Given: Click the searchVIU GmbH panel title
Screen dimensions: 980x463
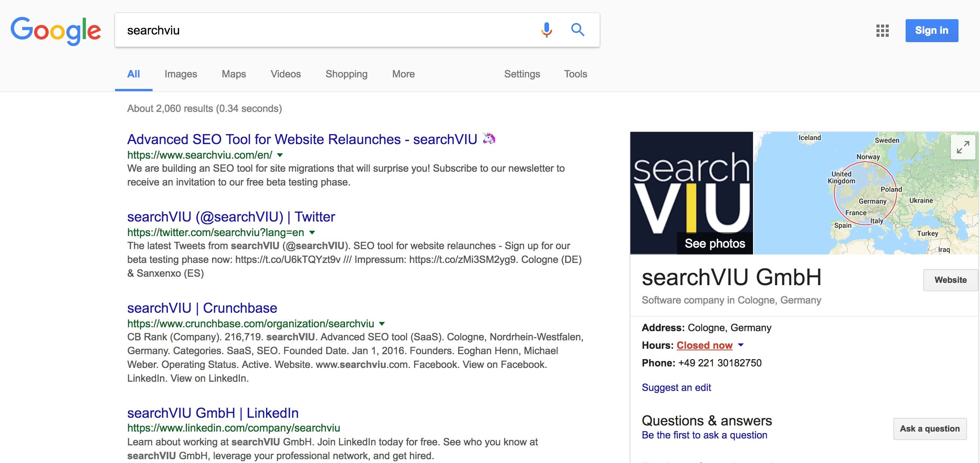Looking at the screenshot, I should [x=732, y=277].
